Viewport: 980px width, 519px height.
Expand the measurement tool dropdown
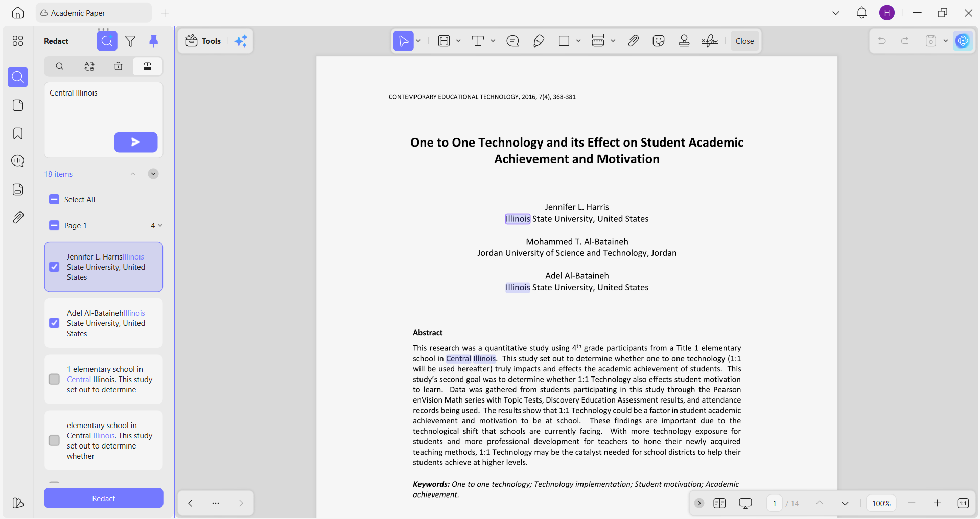pyautogui.click(x=613, y=41)
